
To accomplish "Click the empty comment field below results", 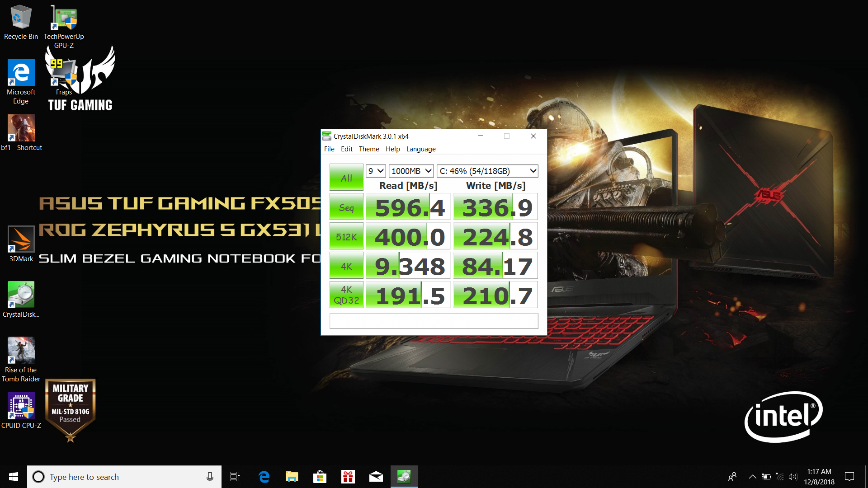I will 434,321.
